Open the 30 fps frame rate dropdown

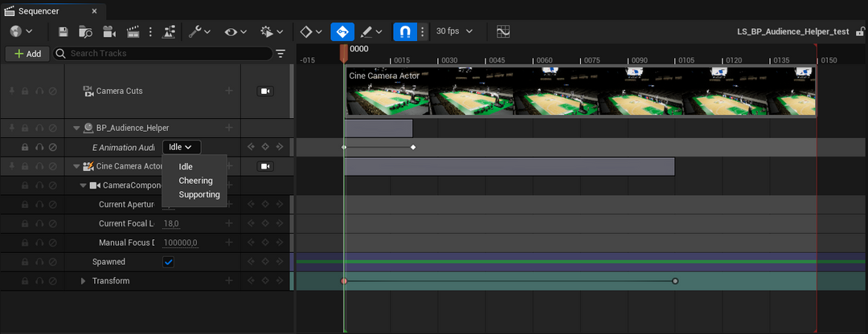[454, 31]
